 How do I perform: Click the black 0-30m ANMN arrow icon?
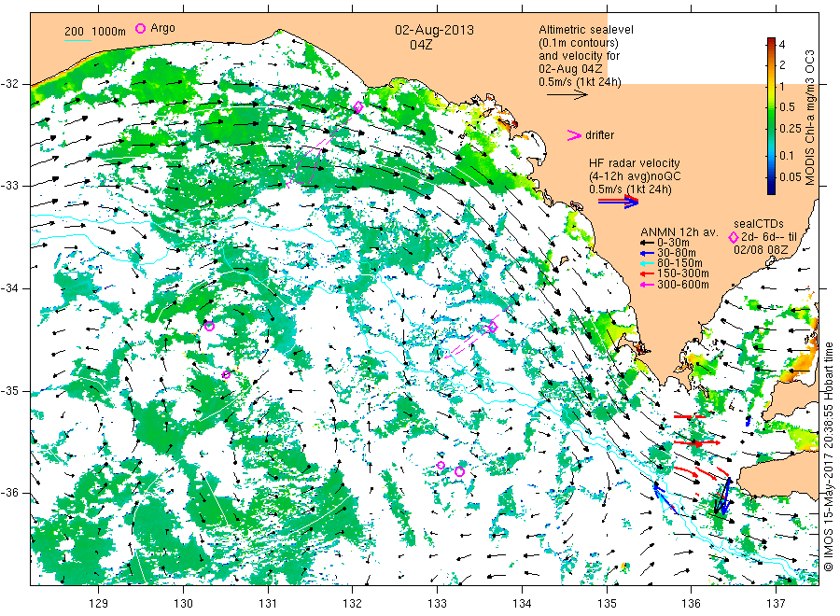click(647, 243)
